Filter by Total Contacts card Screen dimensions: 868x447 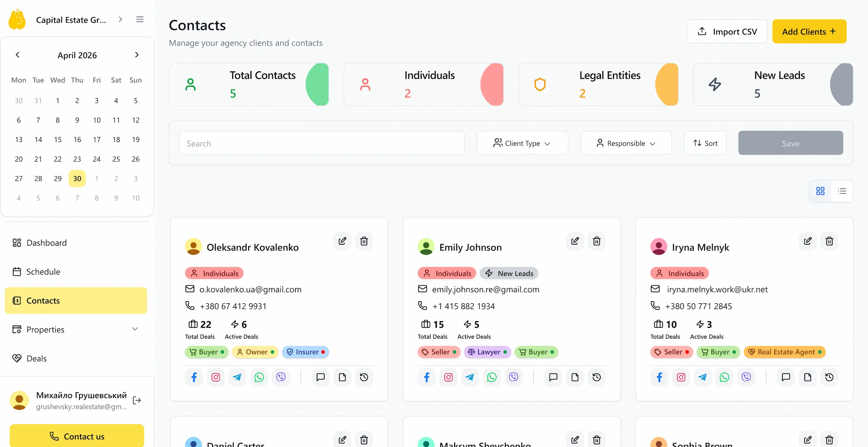tap(249, 84)
